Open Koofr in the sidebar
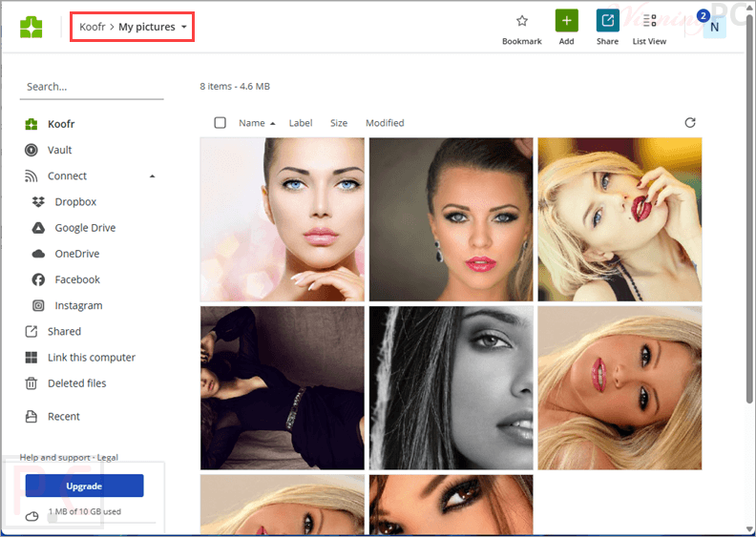 pyautogui.click(x=61, y=124)
